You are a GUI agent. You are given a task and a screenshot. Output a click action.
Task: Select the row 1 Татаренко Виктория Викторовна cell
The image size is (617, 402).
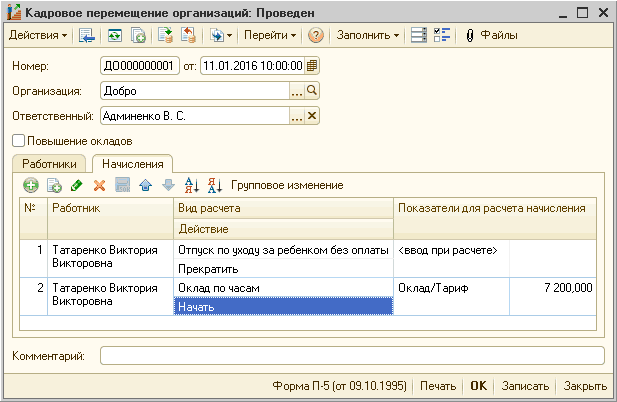(x=111, y=258)
